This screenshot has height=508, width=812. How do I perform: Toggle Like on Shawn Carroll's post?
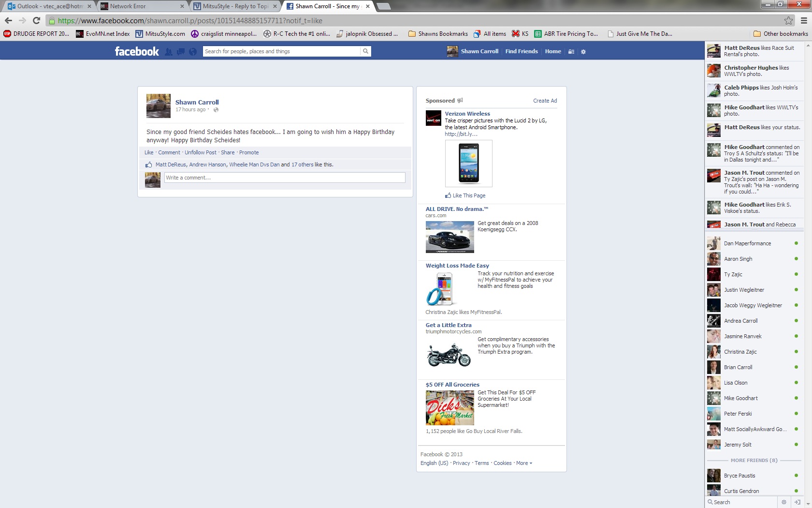[x=149, y=152]
